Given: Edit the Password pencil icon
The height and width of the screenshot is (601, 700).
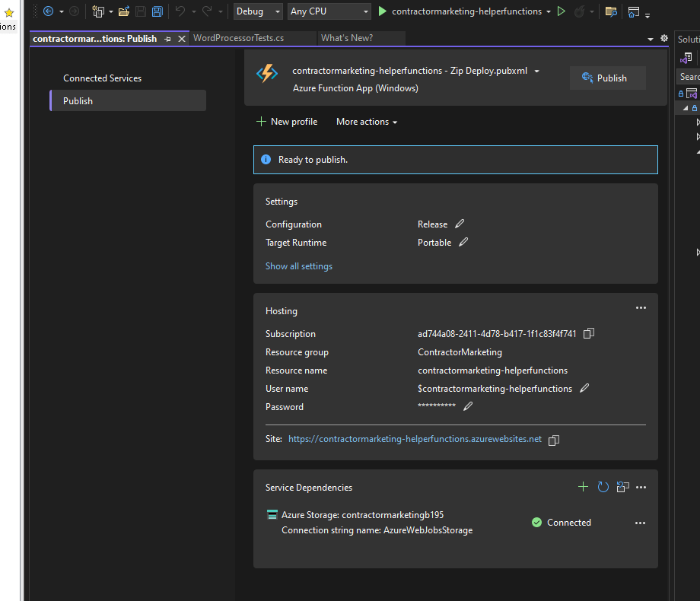Looking at the screenshot, I should [x=467, y=406].
